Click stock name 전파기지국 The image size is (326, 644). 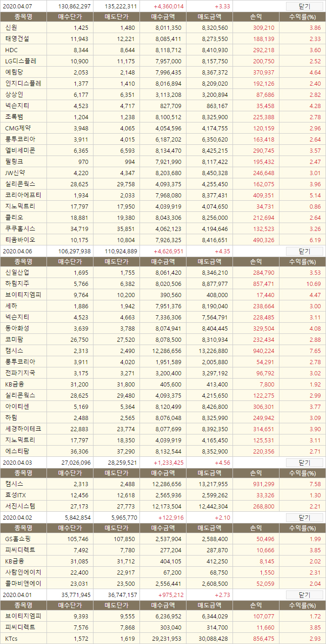pyautogui.click(x=20, y=373)
